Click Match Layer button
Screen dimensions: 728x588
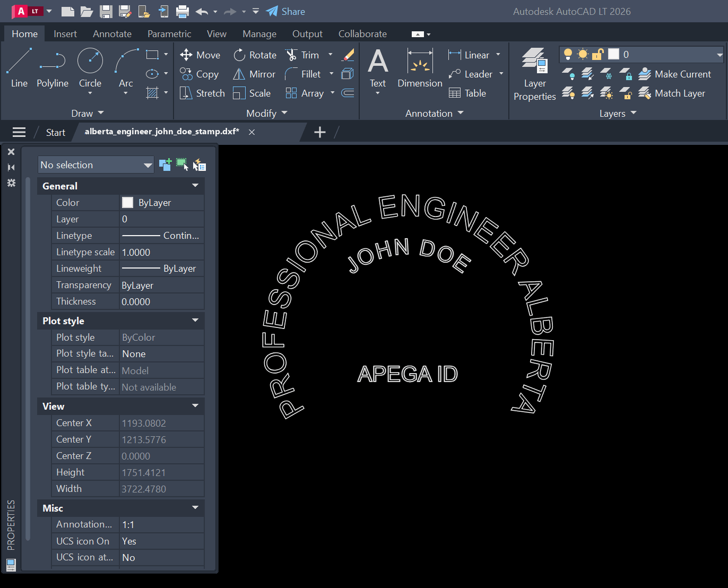point(672,93)
